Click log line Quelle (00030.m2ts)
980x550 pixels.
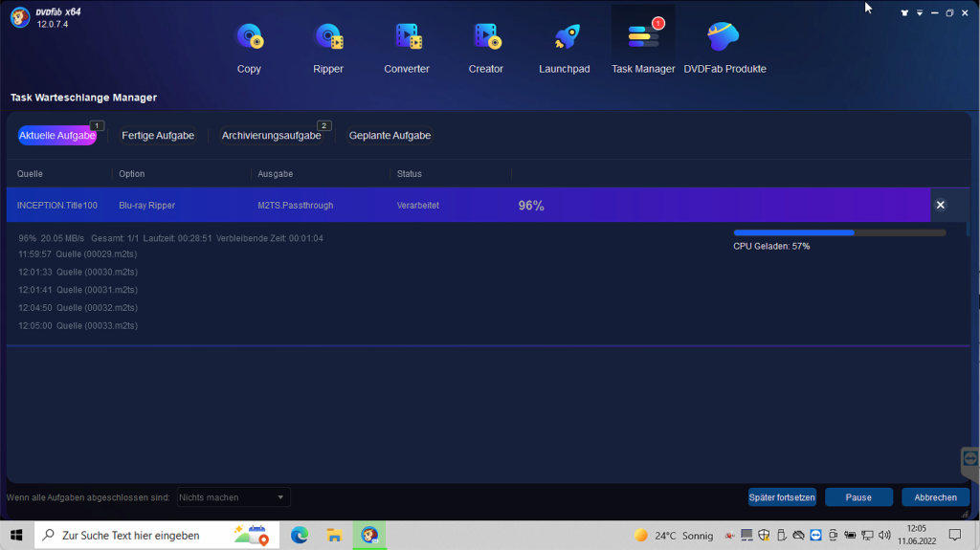[x=78, y=272]
